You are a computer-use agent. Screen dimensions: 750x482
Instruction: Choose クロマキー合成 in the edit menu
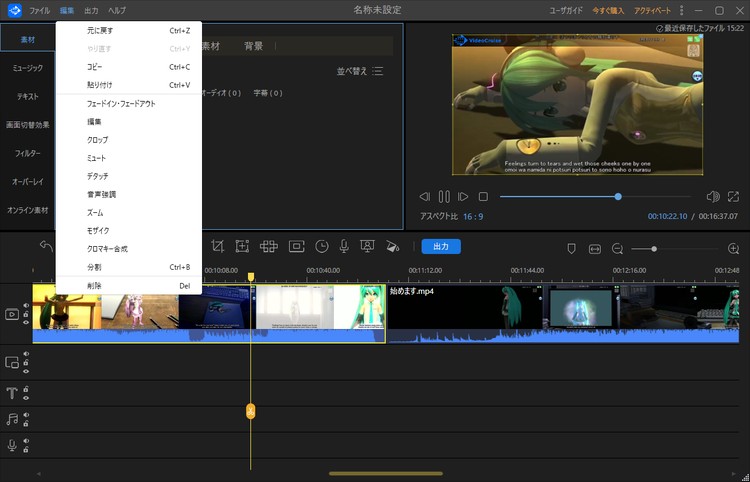tap(129, 249)
